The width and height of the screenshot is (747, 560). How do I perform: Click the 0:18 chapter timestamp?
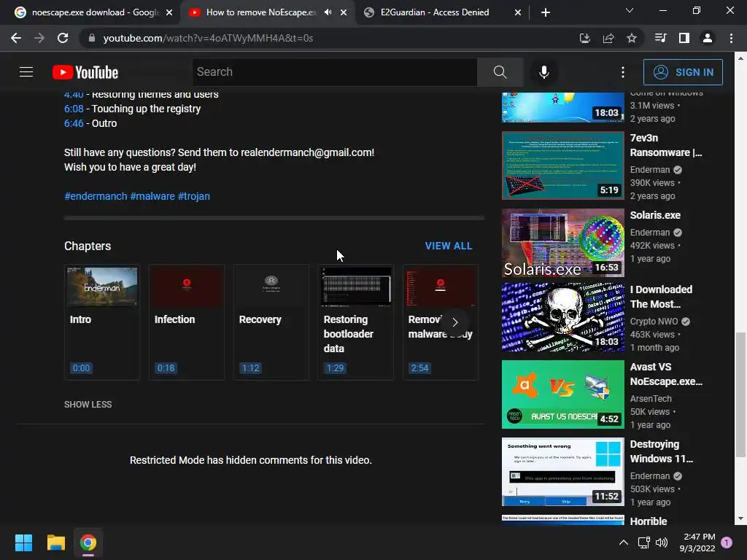pyautogui.click(x=166, y=368)
